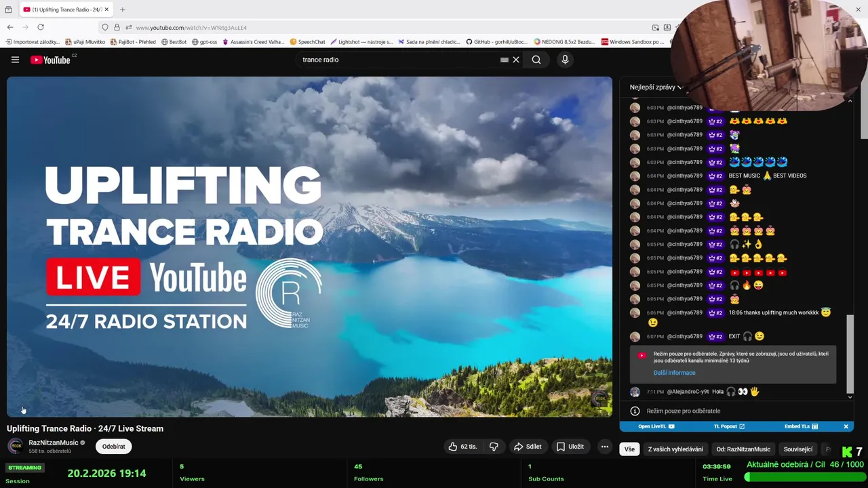Open the site permissions icon in the address bar
This screenshot has width=868, height=488.
point(129,28)
